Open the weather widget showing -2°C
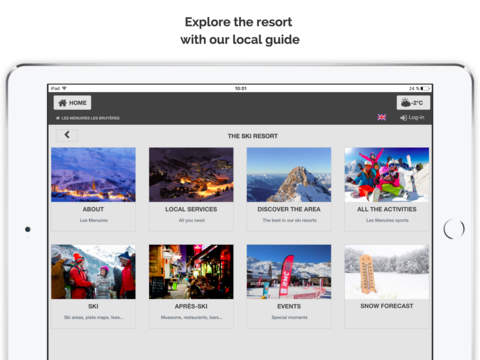This screenshot has height=360, width=480. pos(413,103)
